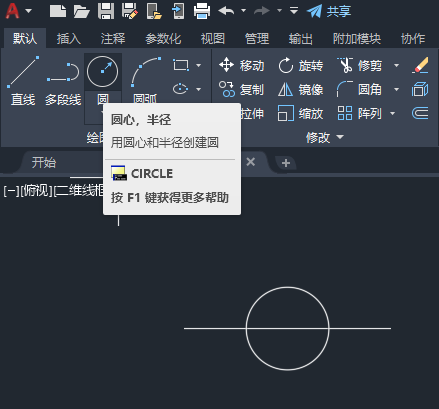439x409 pixels.
Task: Click the Copy (复制) tool
Action: 242,89
